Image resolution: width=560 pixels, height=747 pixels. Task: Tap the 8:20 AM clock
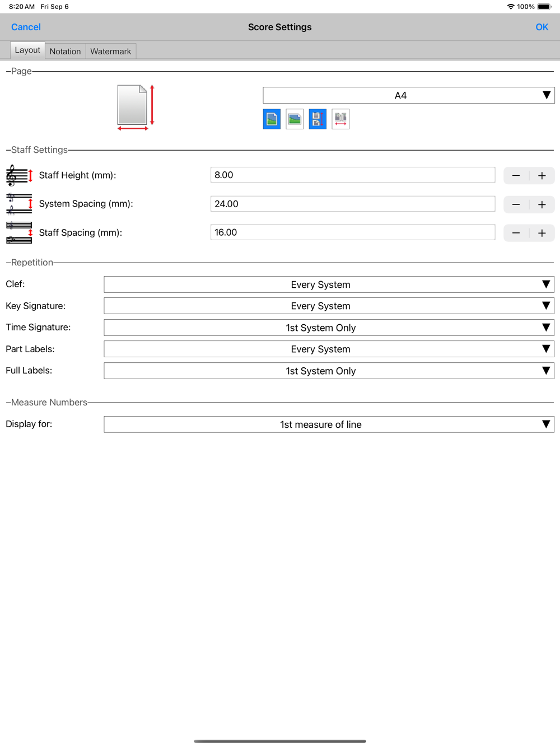coord(22,7)
